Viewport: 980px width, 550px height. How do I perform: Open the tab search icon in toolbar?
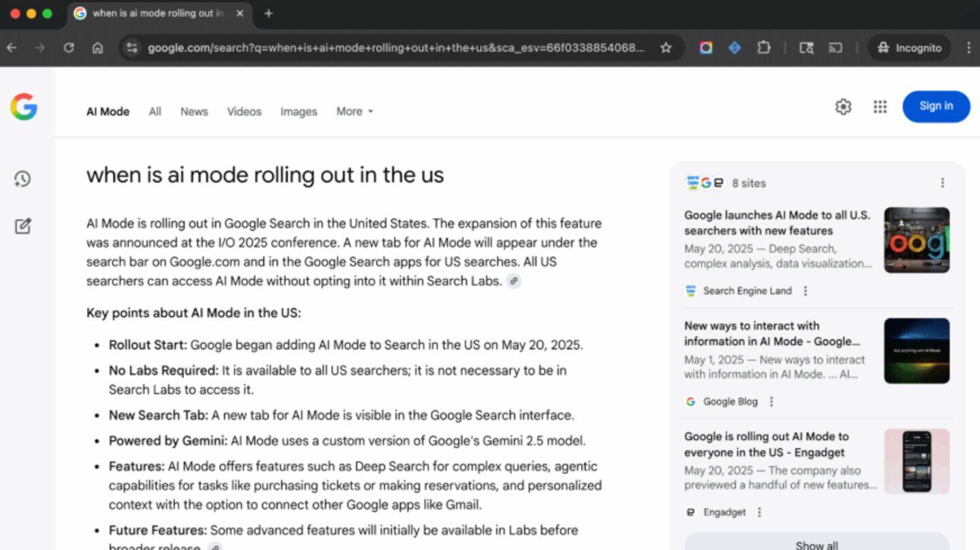pyautogui.click(x=806, y=48)
